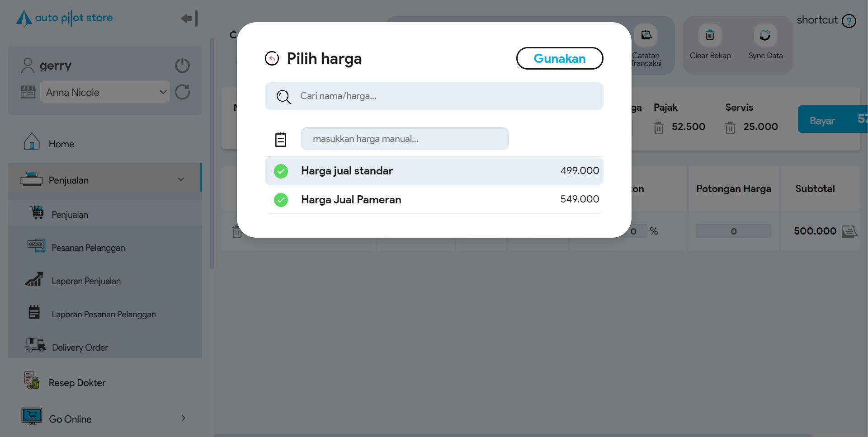The height and width of the screenshot is (437, 868).
Task: Select the Harga Jual Pameran option
Action: (x=434, y=199)
